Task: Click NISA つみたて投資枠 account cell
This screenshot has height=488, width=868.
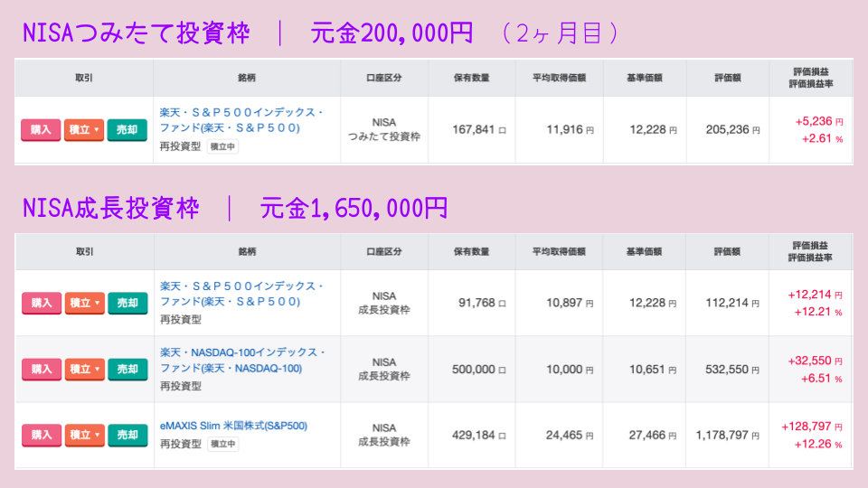Action: [x=384, y=129]
